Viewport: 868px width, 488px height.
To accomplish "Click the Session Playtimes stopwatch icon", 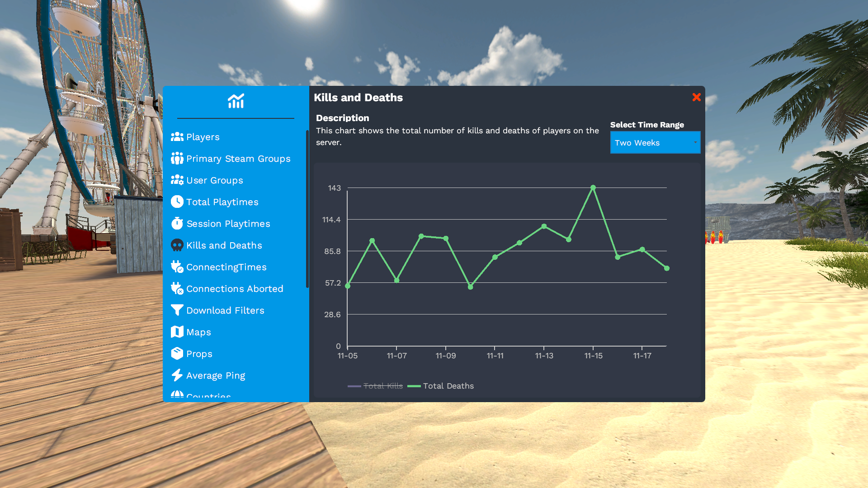I will click(x=177, y=223).
